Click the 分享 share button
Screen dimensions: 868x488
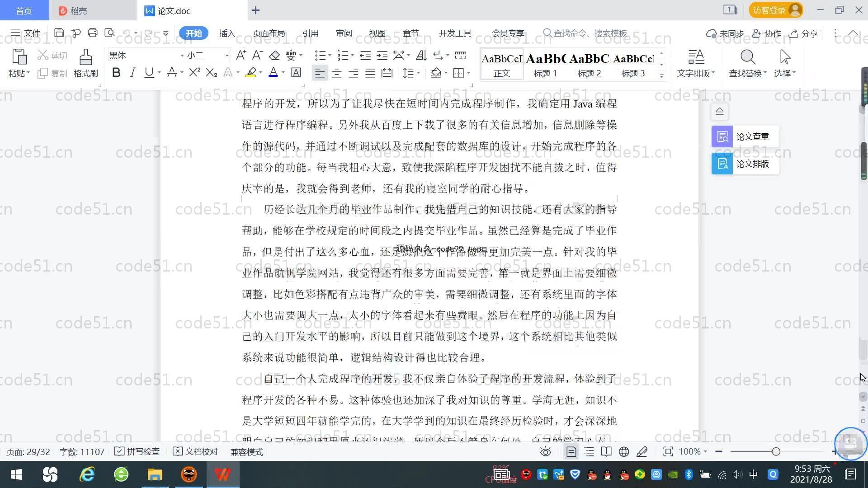pyautogui.click(x=803, y=33)
